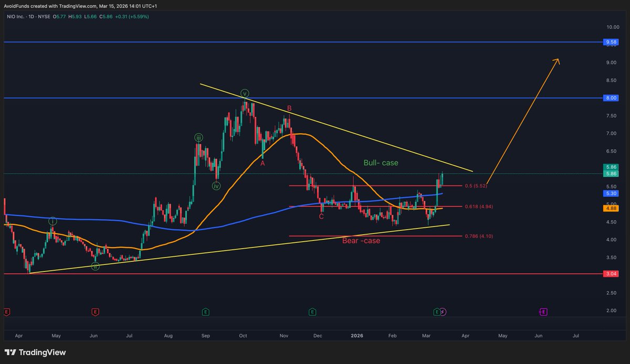Click the Dec time axis label
The image size is (630, 364).
318,335
